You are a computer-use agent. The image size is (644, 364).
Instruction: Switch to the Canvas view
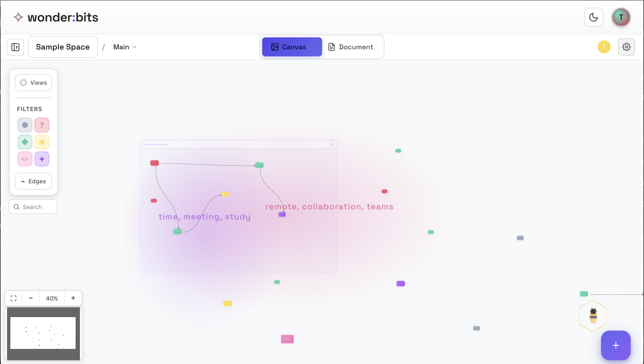click(x=291, y=47)
